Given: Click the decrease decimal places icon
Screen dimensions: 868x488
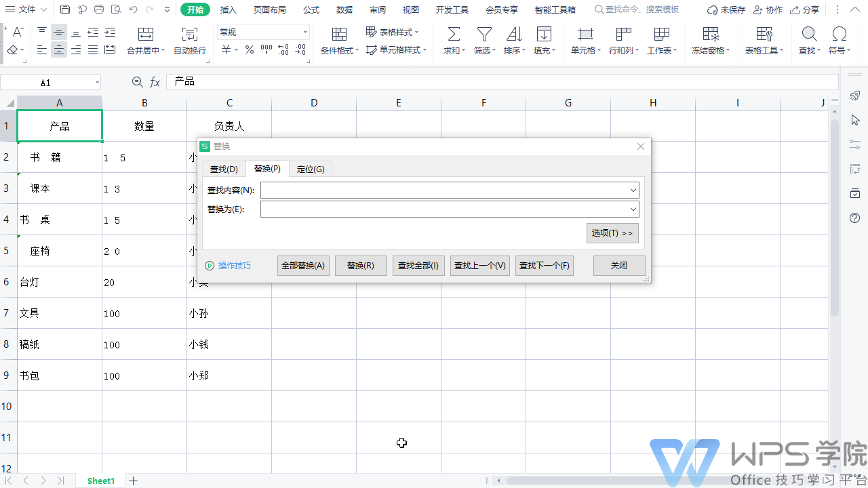Looking at the screenshot, I should pyautogui.click(x=300, y=50).
